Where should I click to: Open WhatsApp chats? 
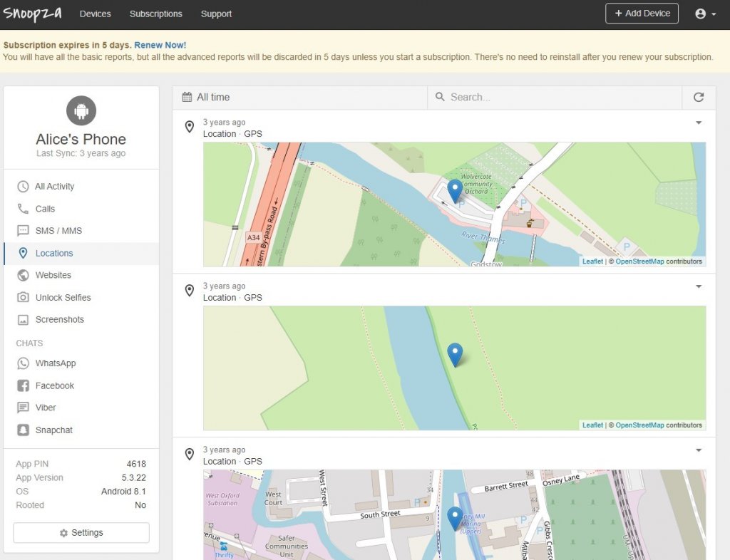tap(81, 363)
